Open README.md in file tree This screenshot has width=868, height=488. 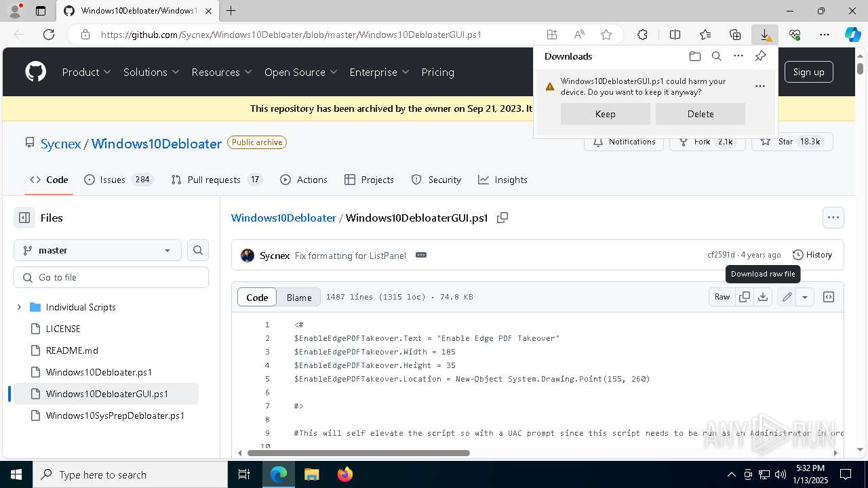pos(72,350)
